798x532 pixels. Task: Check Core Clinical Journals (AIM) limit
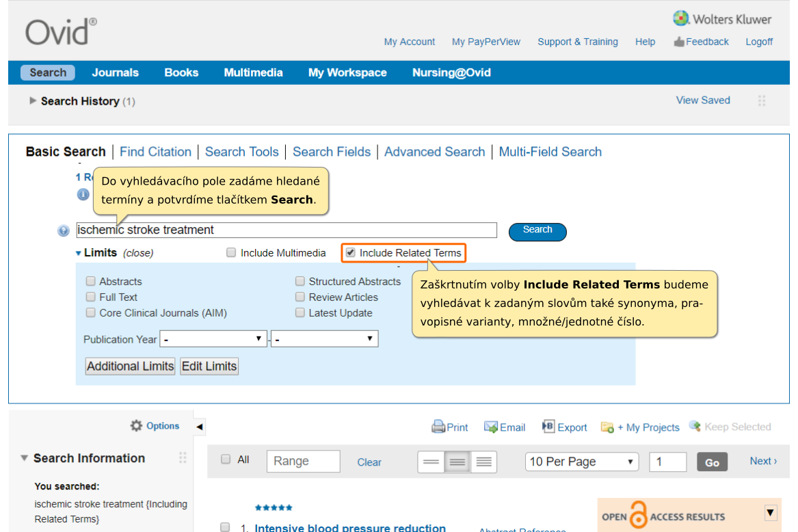[90, 312]
